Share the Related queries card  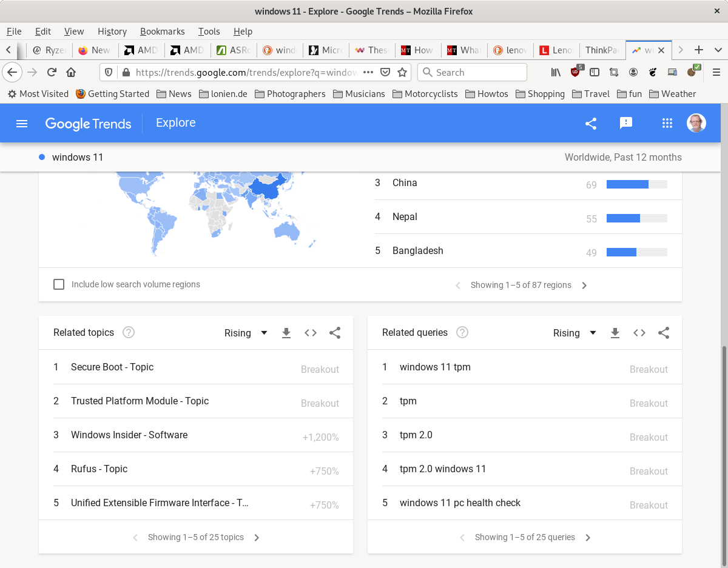pyautogui.click(x=664, y=333)
